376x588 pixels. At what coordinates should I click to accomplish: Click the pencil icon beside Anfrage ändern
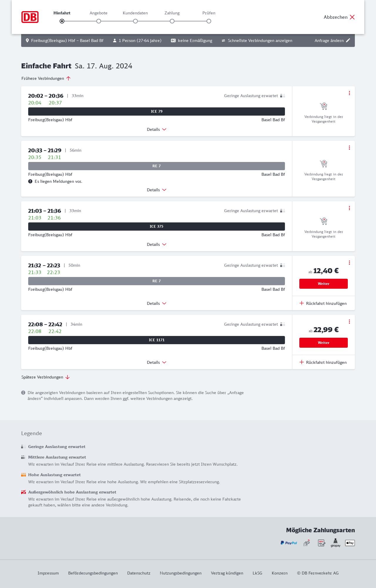pos(348,40)
